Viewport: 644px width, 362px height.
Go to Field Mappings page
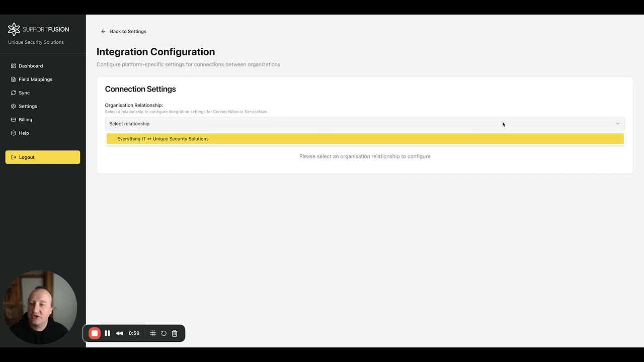(x=35, y=79)
